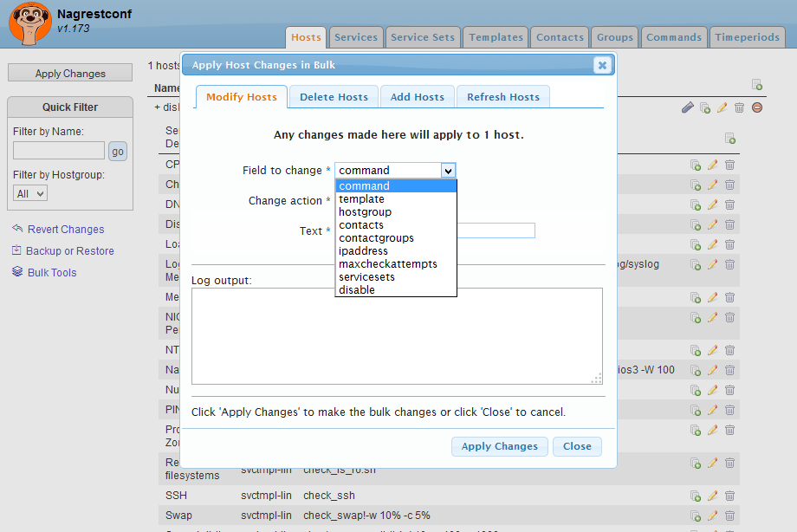The image size is (797, 532).
Task: Click the Nagrestconf meerkat logo
Action: coord(29,23)
